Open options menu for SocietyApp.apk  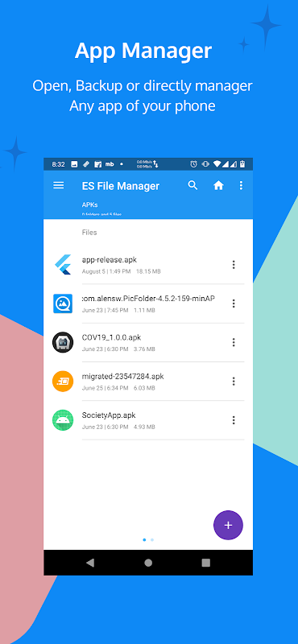(234, 419)
